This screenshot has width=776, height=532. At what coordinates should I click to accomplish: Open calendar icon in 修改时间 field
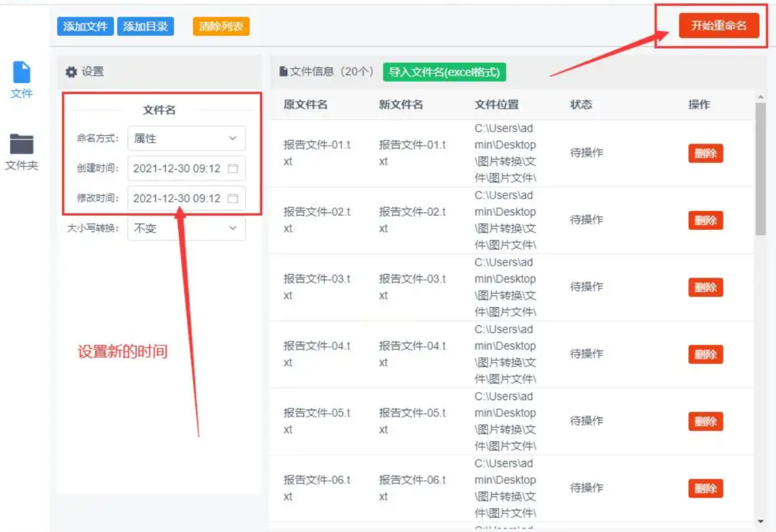pyautogui.click(x=233, y=198)
